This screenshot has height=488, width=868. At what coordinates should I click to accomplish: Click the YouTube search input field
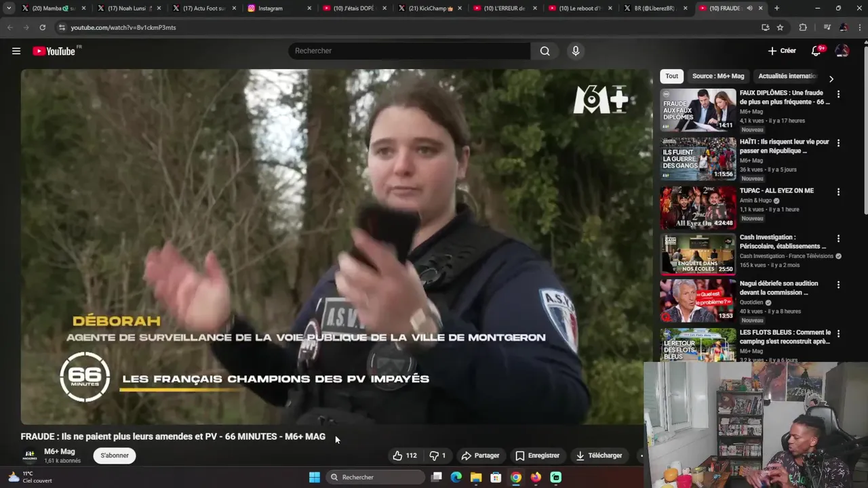(410, 51)
